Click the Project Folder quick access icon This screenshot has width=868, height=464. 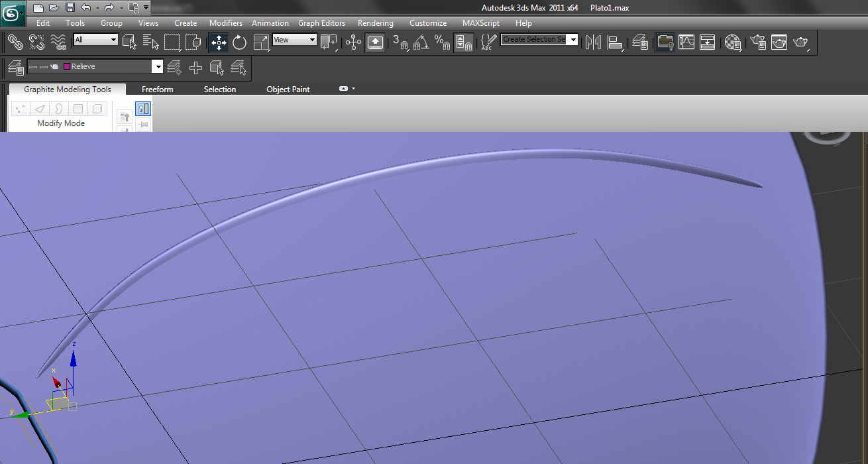tap(133, 8)
